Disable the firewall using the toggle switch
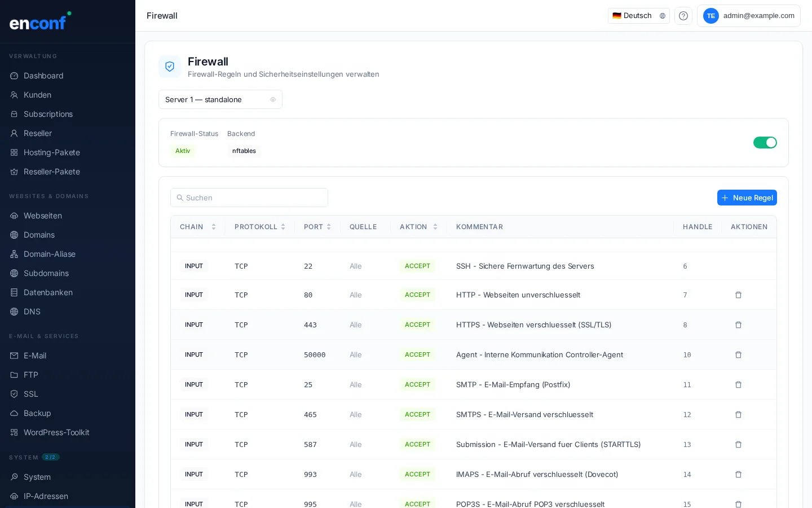Viewport: 812px width, 508px height. click(x=765, y=143)
